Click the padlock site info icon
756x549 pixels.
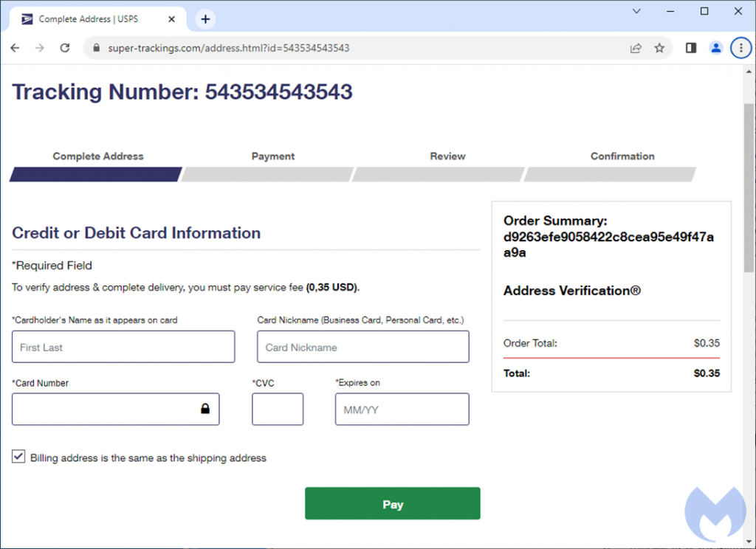pyautogui.click(x=95, y=48)
